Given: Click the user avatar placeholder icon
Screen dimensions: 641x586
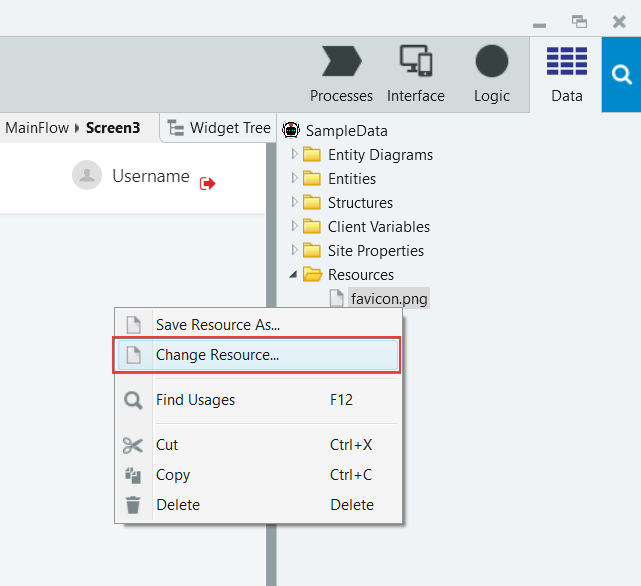Looking at the screenshot, I should [87, 175].
